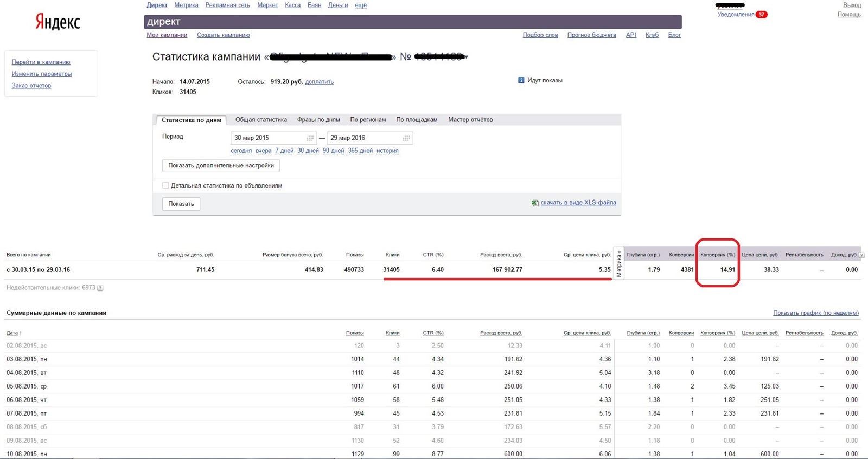The height and width of the screenshot is (459, 868).
Task: Sort by the underlined Дата column header
Action: [x=12, y=333]
